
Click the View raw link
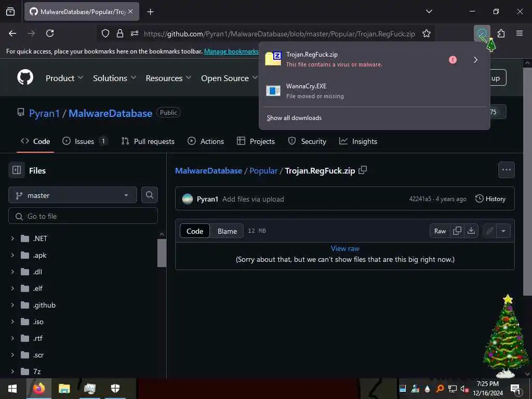(345, 248)
